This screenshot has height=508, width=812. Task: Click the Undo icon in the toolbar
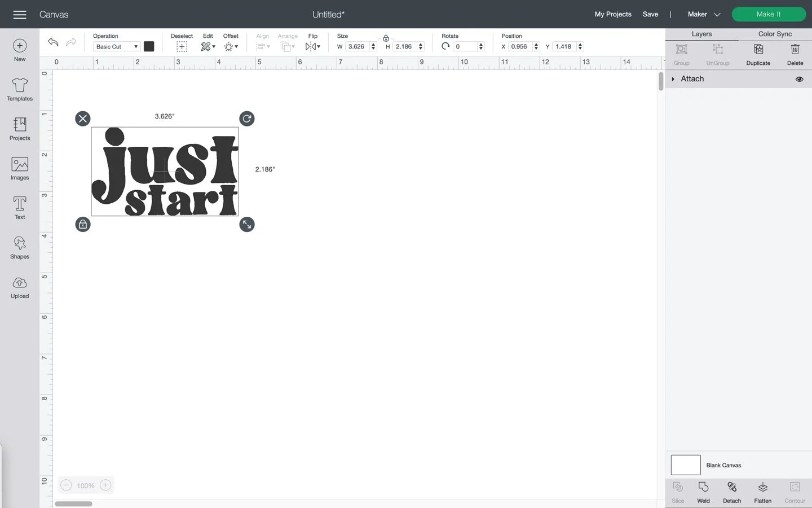[x=52, y=42]
